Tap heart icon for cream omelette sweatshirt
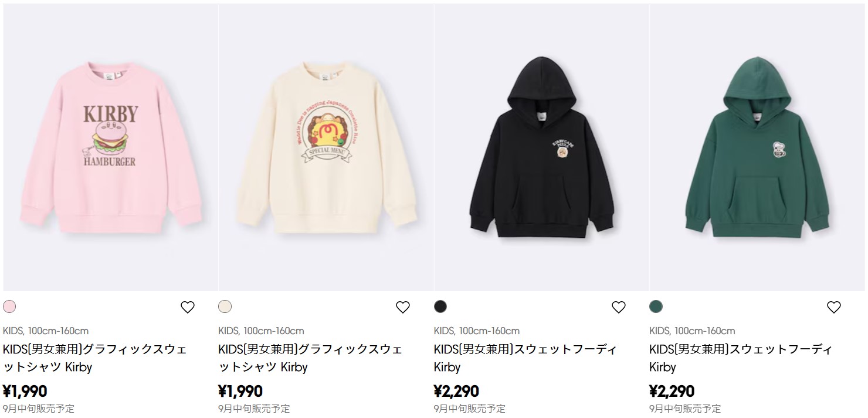This screenshot has height=418, width=868. pos(403,307)
